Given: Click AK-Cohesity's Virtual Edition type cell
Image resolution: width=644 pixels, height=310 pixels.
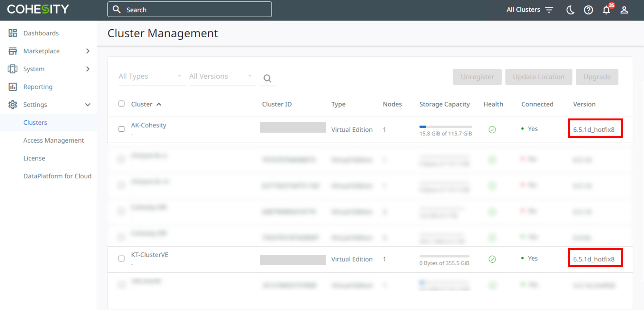Looking at the screenshot, I should pyautogui.click(x=352, y=130).
